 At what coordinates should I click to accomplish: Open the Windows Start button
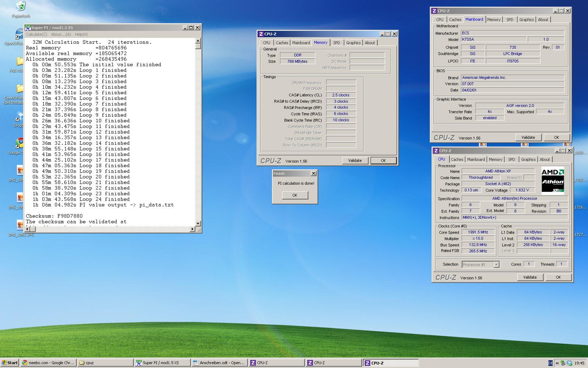pos(10,363)
